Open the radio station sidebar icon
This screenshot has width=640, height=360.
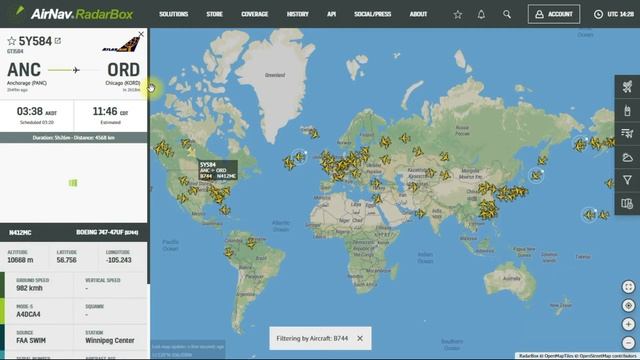pos(627,110)
